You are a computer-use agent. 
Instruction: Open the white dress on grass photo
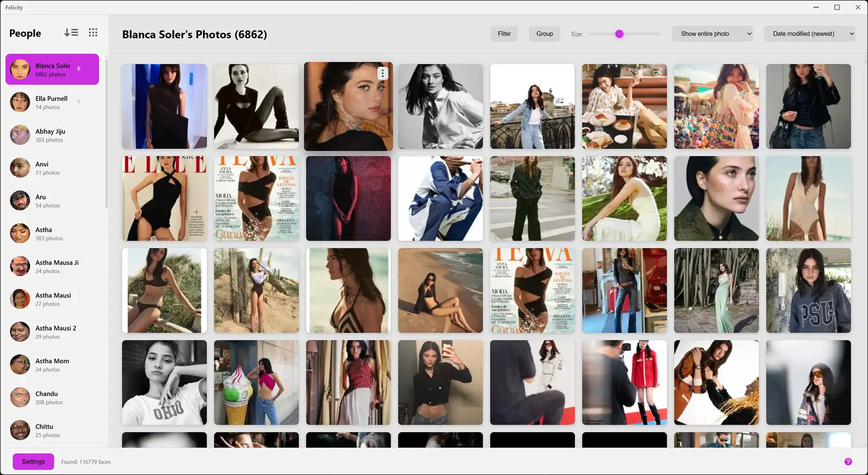(624, 198)
